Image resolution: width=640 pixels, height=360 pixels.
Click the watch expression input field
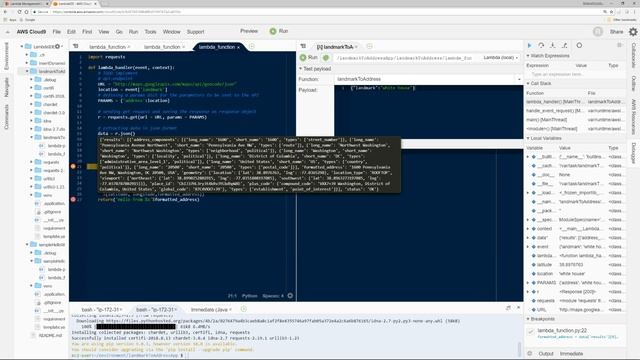point(575,74)
